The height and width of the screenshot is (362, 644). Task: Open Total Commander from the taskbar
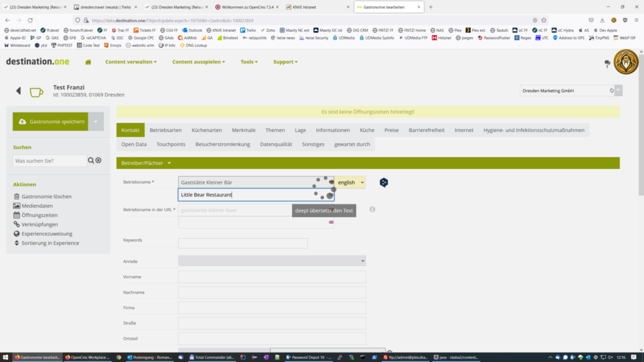(211, 358)
